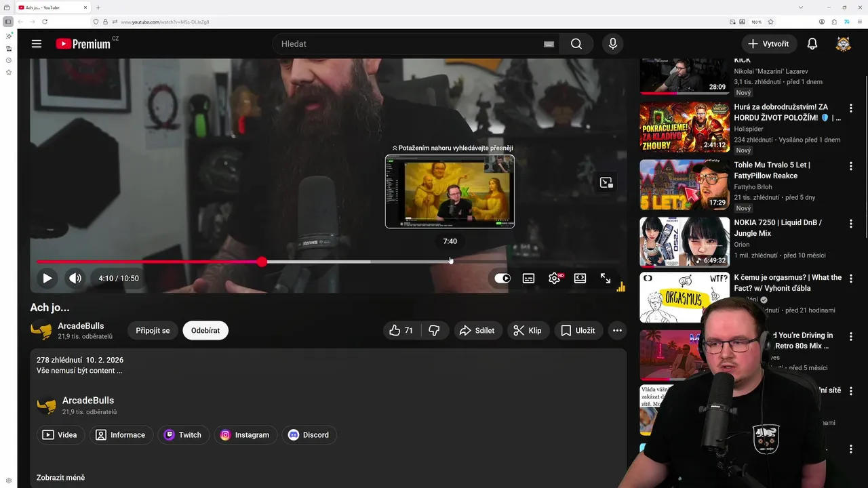Toggle the browser sidebar button
The height and width of the screenshot is (488, 868).
(8, 22)
